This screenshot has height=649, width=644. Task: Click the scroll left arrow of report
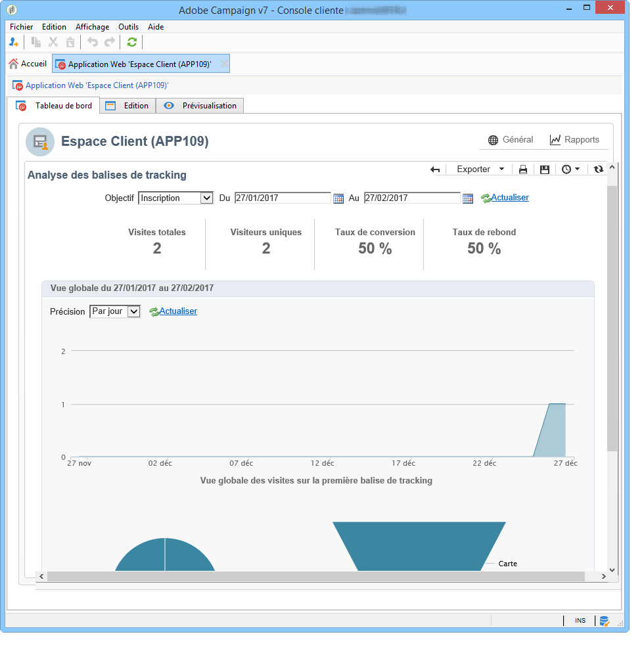(x=41, y=577)
